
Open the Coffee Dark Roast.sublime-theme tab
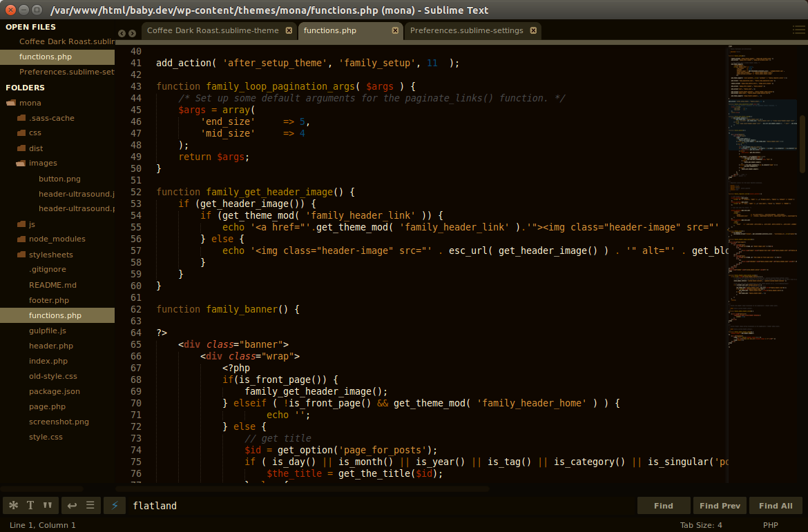pos(214,30)
